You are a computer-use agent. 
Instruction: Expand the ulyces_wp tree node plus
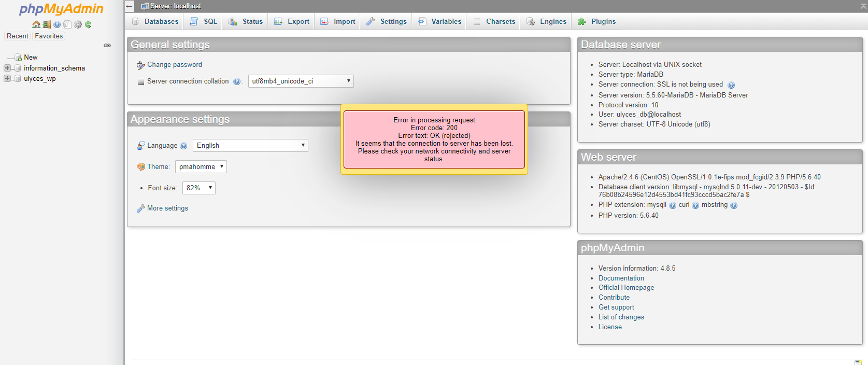(x=7, y=78)
